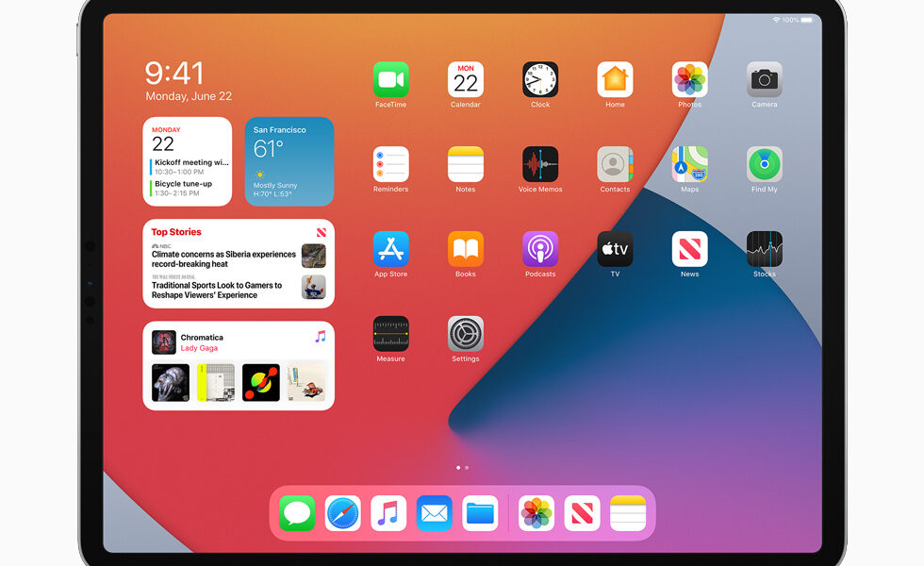
Task: Open the Contacts app
Action: click(615, 164)
